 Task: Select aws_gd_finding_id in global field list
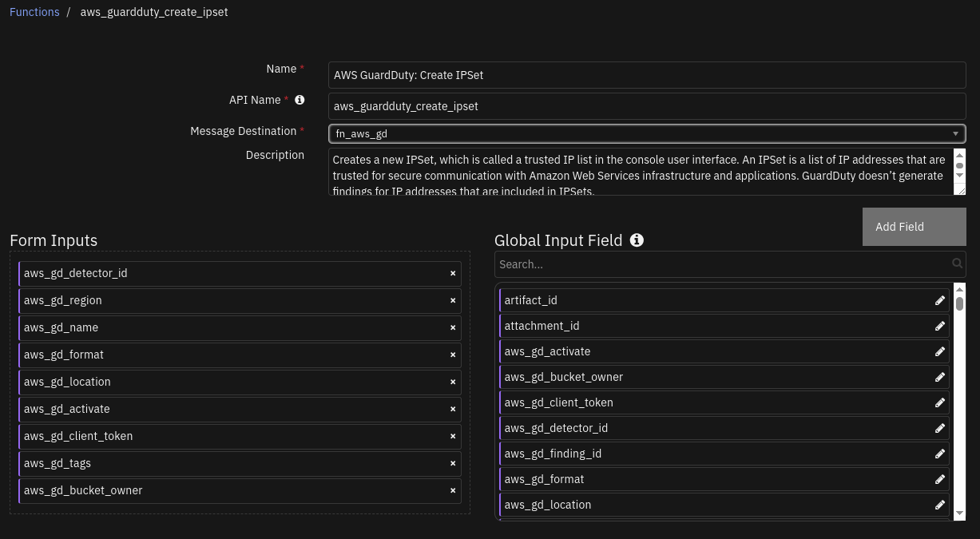(724, 454)
